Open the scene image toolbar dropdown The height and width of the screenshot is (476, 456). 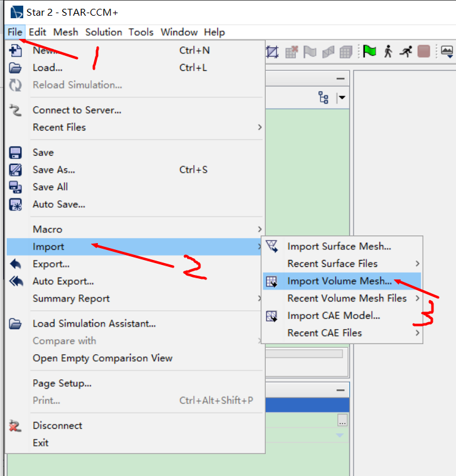[447, 51]
